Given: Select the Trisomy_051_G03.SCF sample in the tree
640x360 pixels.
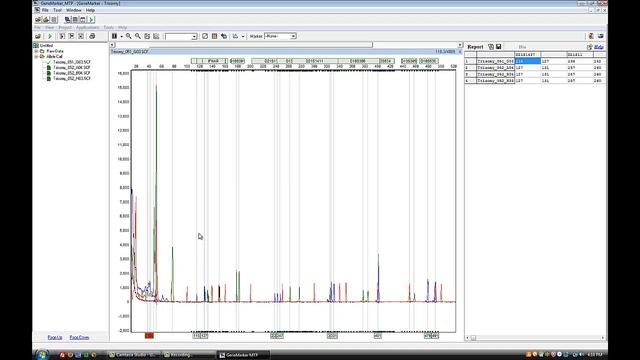Looking at the screenshot, I should [72, 62].
